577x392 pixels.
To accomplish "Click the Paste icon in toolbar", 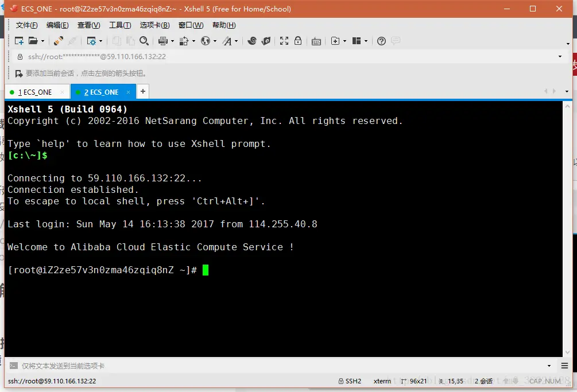I will tap(130, 41).
